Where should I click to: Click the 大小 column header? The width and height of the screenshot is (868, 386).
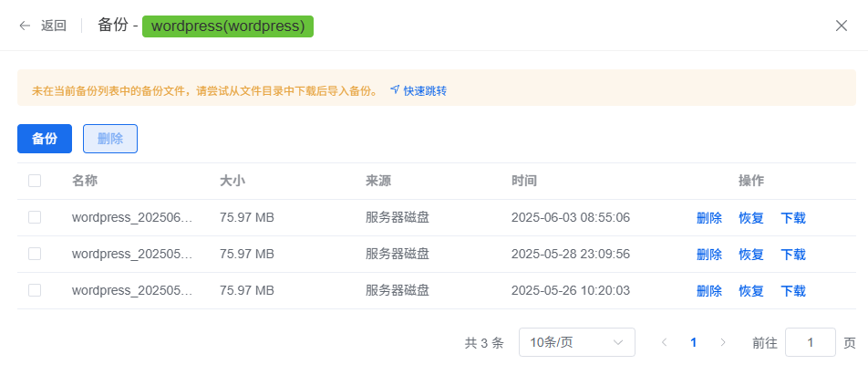(232, 181)
